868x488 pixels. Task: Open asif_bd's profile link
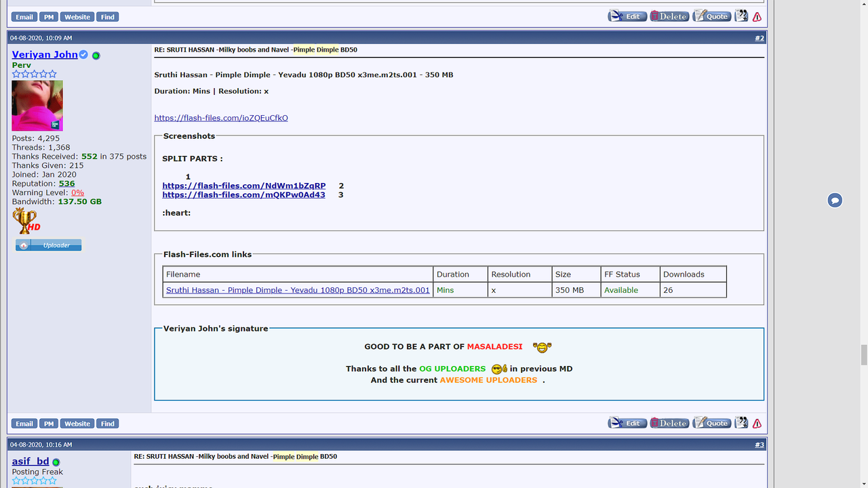point(31,462)
